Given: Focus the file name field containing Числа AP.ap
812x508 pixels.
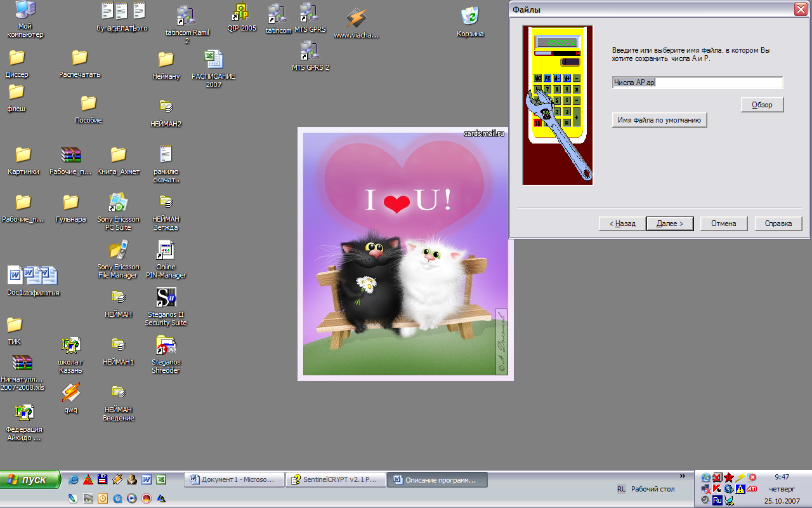Looking at the screenshot, I should coord(697,83).
